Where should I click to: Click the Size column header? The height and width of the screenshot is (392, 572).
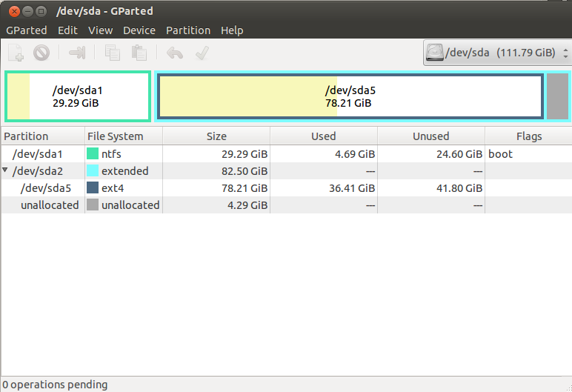coord(216,136)
